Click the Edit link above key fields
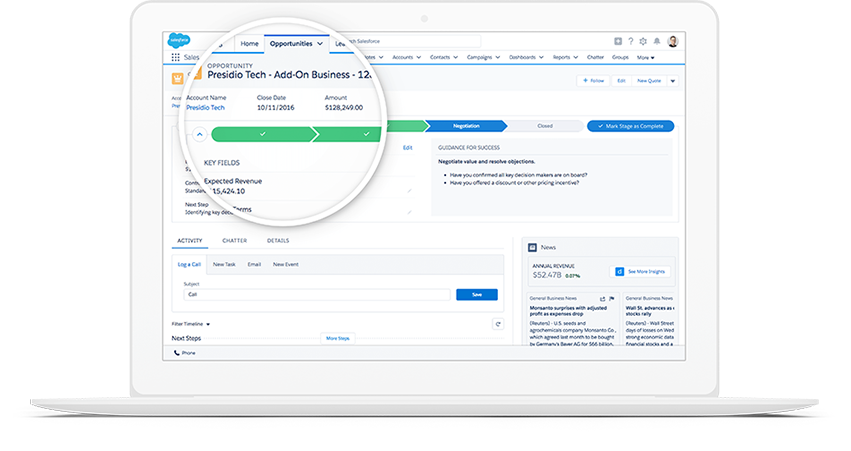851x451 pixels. (x=408, y=148)
